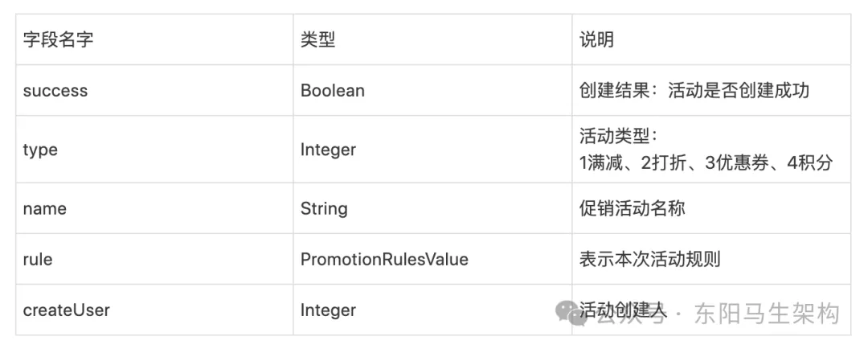The width and height of the screenshot is (868, 349).
Task: Click the name field cell
Action: (x=154, y=208)
